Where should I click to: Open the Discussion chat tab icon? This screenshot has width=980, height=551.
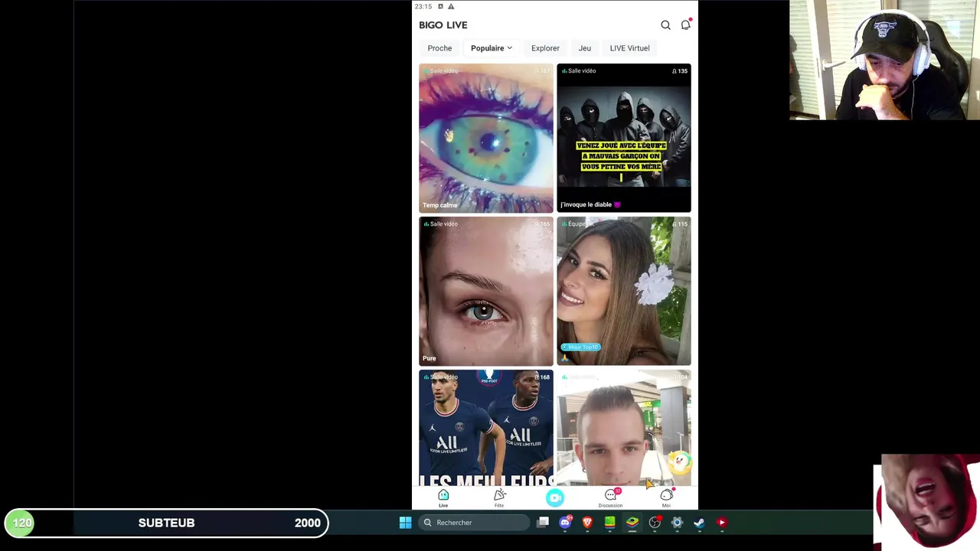coord(611,497)
